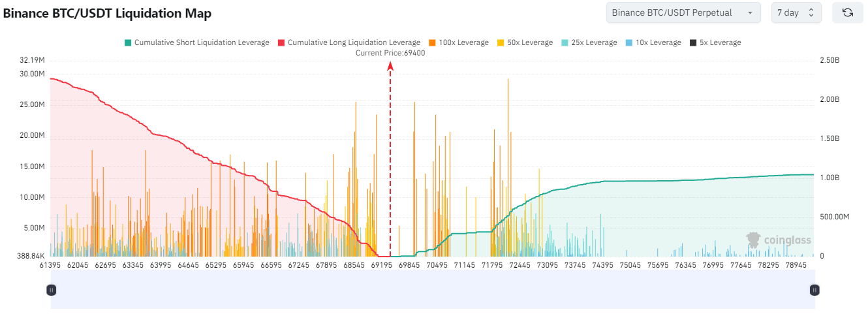Open the Binance BTC/USDT Perpetual dropdown
The width and height of the screenshot is (868, 316).
coord(683,12)
